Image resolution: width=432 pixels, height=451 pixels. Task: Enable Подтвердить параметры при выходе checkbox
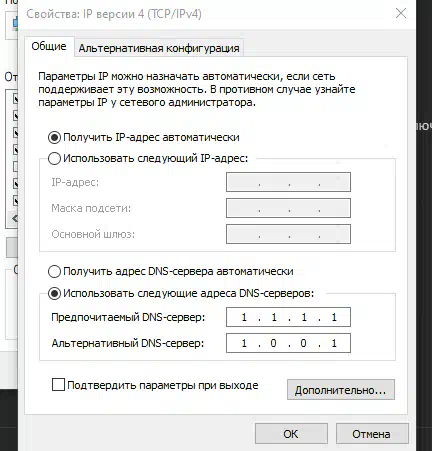point(58,385)
